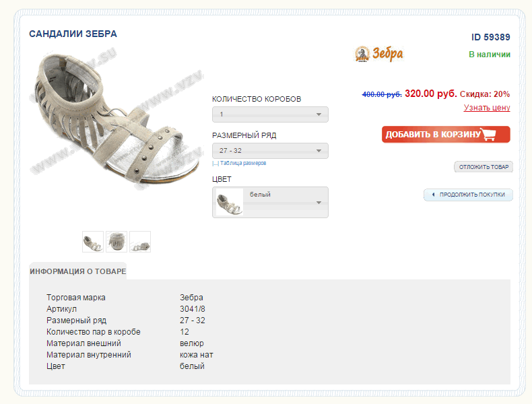Click the shopping cart icon
Image resolution: width=532 pixels, height=404 pixels.
[490, 135]
